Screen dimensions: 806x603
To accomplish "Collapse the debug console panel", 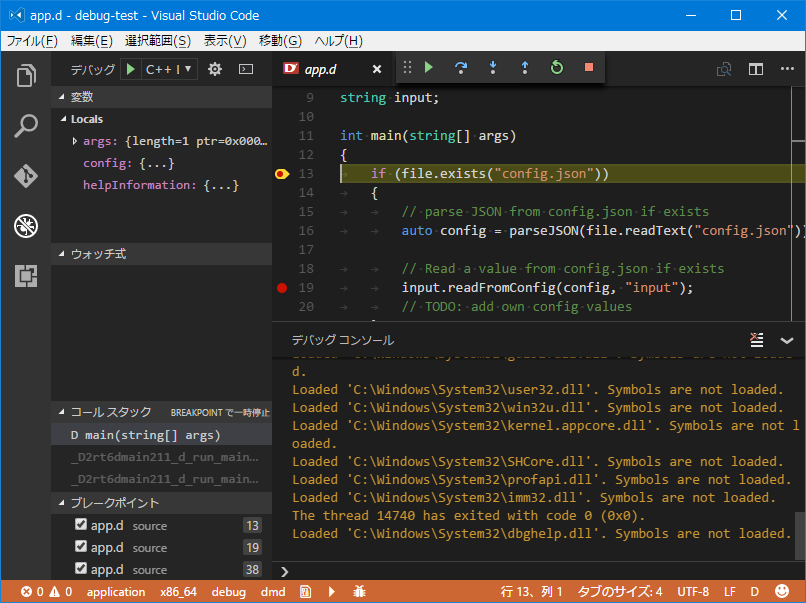I will [x=787, y=340].
